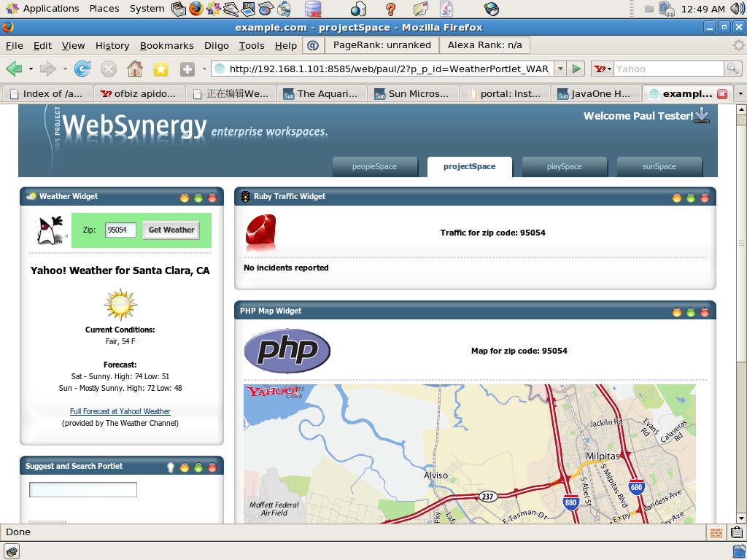Click the lightbulb icon on Suggest and Search Portlet

click(x=171, y=467)
